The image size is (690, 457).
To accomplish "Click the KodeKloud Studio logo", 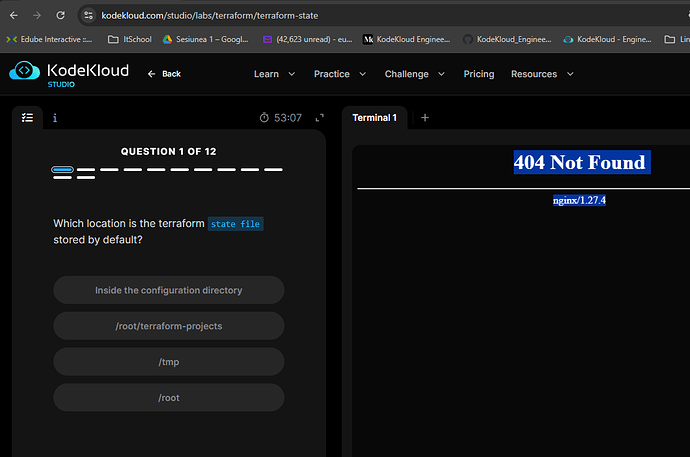I will pyautogui.click(x=69, y=73).
